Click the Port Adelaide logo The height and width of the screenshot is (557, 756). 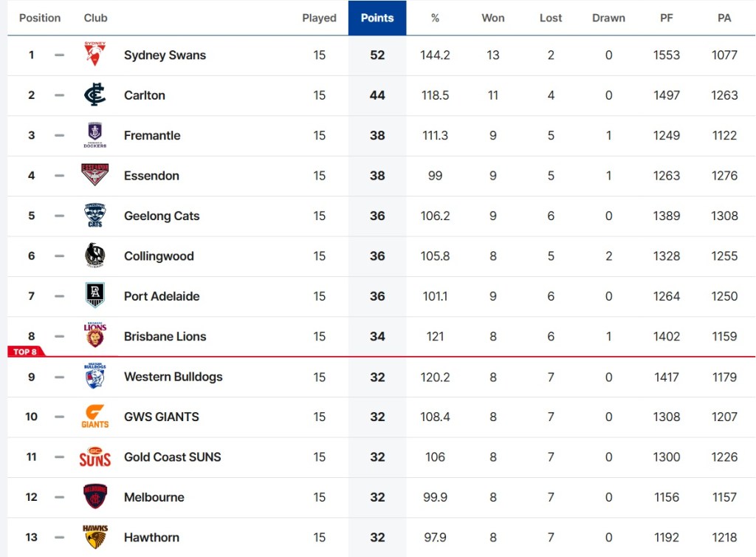coord(94,296)
